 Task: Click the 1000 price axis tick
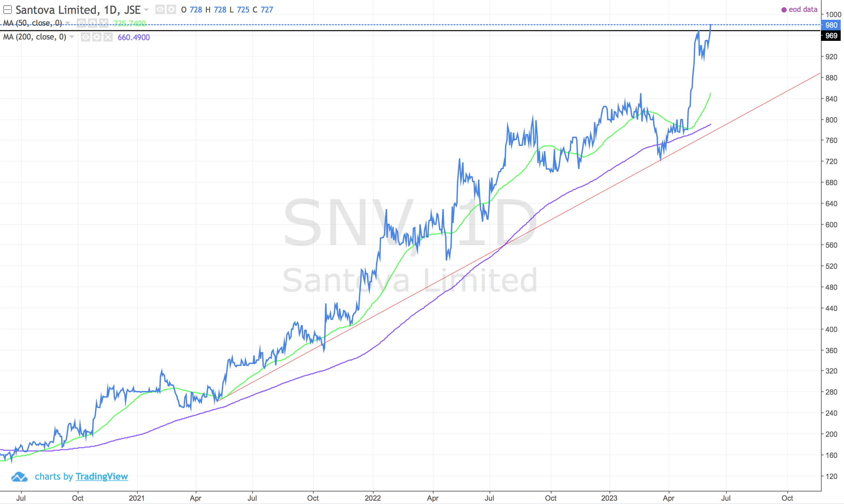point(833,14)
